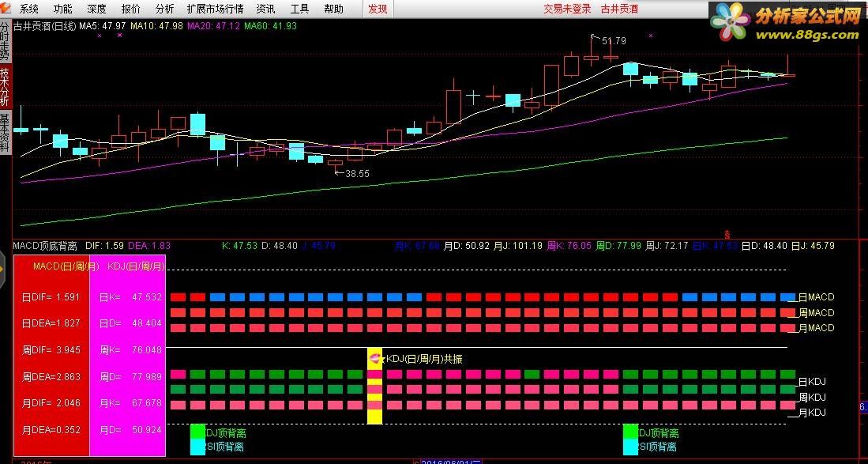Click the first green KDJ顶背离 signal block
The width and height of the screenshot is (868, 464).
197,432
